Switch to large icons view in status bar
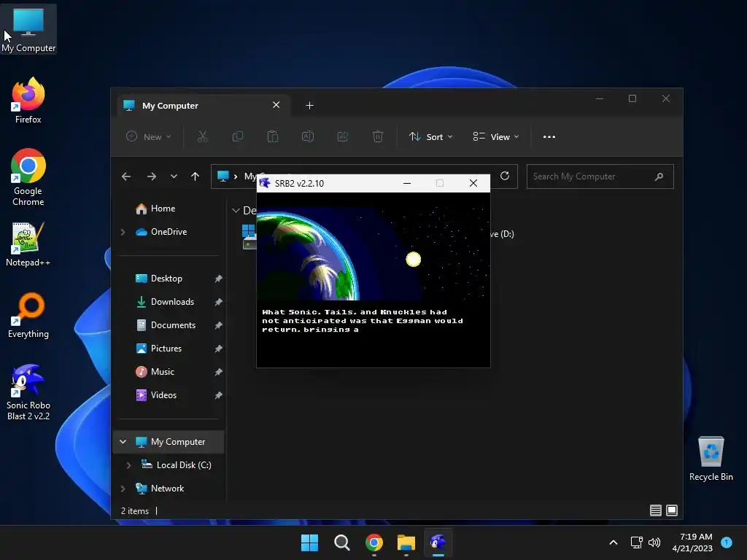 pos(672,510)
